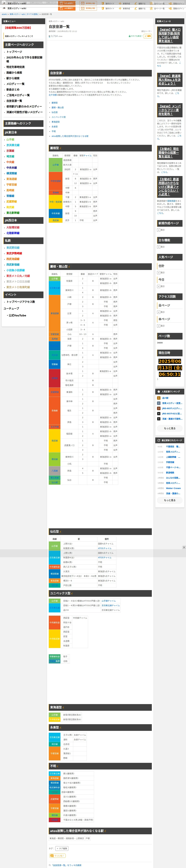Screen dimensions: 186x868
Task: Open JRE-IKST-021 ranking entry
Action: click(x=172, y=414)
